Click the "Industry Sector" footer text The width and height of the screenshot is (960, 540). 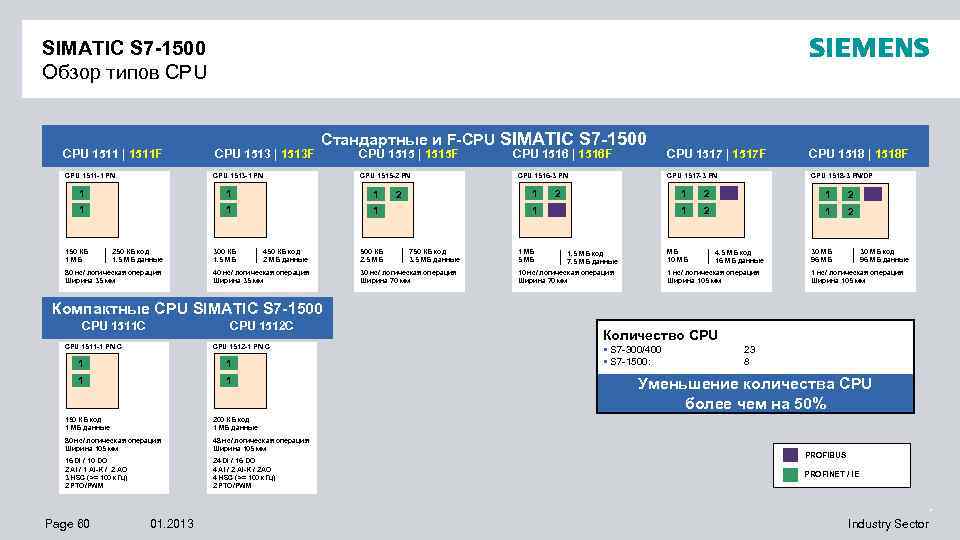888,524
